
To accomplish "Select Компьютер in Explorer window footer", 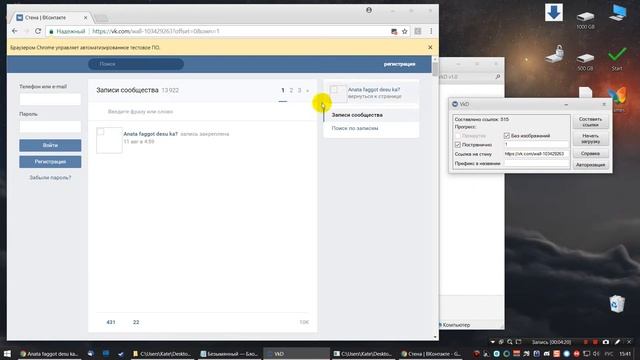I will (x=456, y=325).
